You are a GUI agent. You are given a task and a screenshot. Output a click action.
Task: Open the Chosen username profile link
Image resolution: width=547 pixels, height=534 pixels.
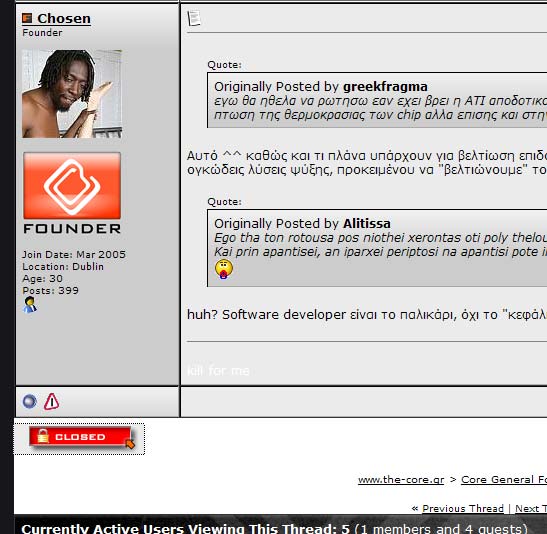(64, 18)
